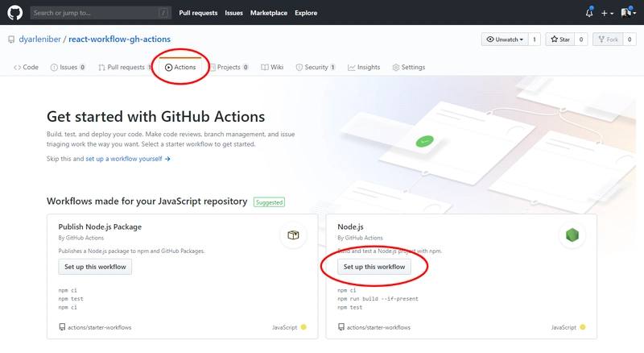
Task: Click the fork icon on Fork button
Action: (601, 39)
